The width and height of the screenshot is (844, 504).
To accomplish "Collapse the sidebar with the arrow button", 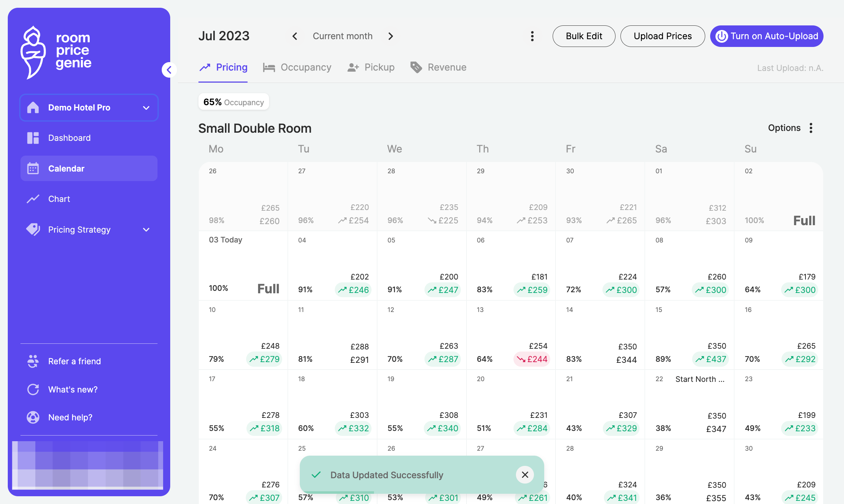I will 169,70.
